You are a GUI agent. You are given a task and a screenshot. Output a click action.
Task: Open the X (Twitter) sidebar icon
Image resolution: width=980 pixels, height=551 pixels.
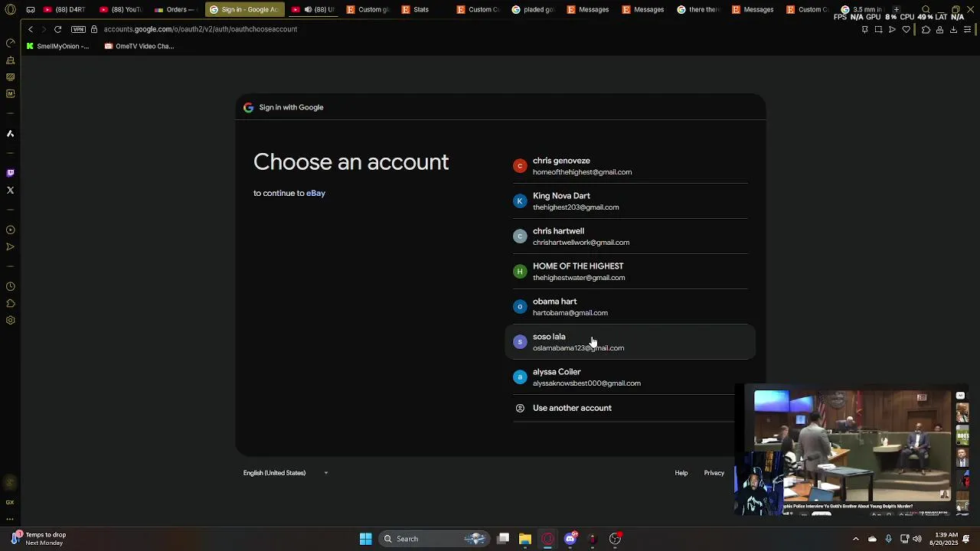pyautogui.click(x=11, y=190)
